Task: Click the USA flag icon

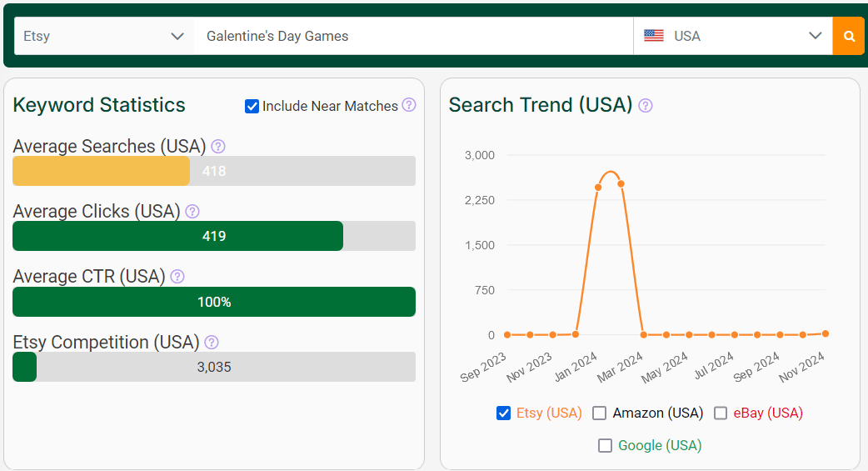Action: [x=654, y=36]
